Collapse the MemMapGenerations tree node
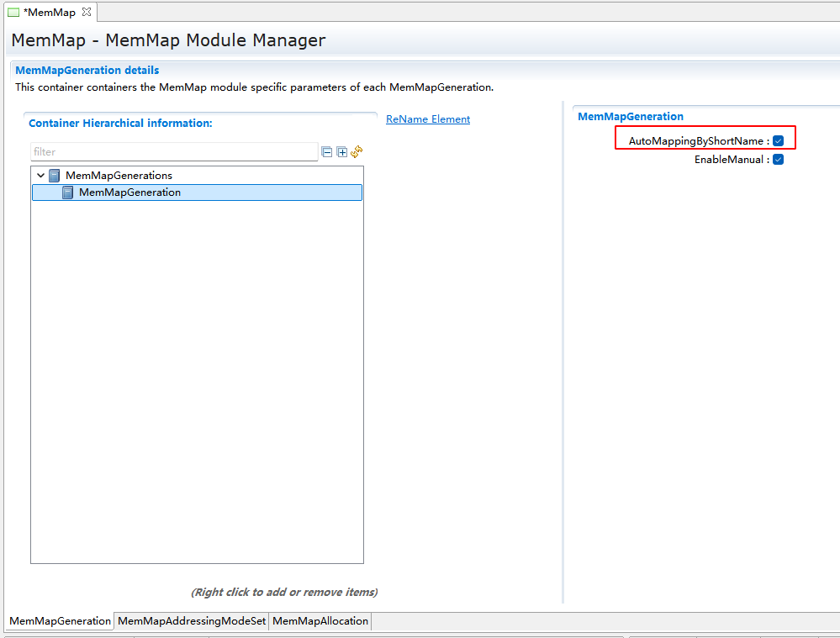The width and height of the screenshot is (840, 638). 40,176
